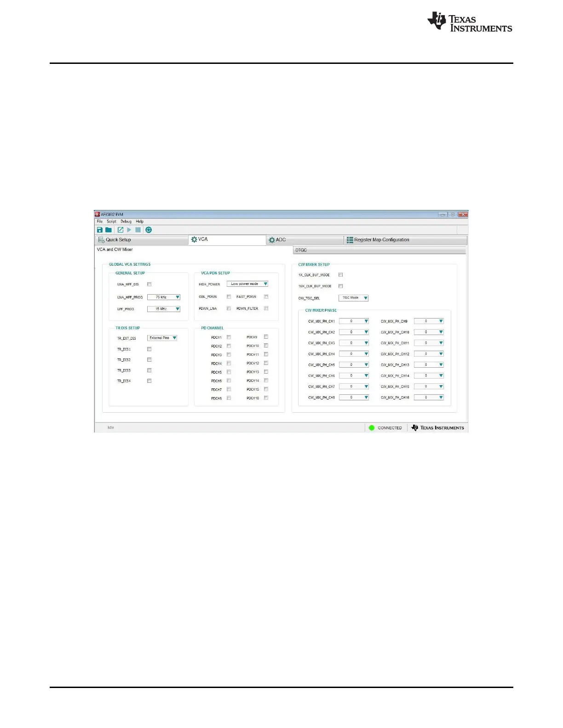Toggle the PDWN_LNA checkbox
This screenshot has height=728, width=563.
[x=229, y=308]
